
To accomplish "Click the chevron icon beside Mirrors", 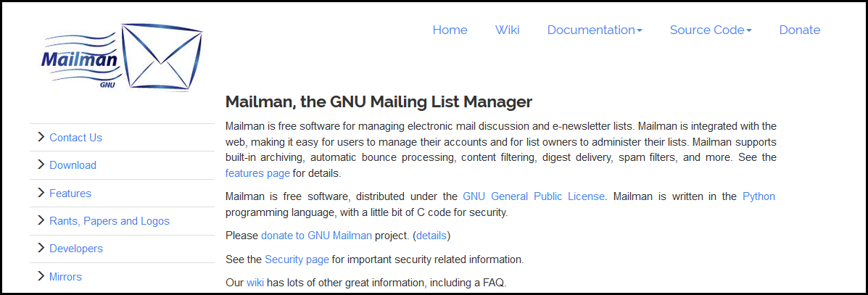I will click(x=41, y=275).
